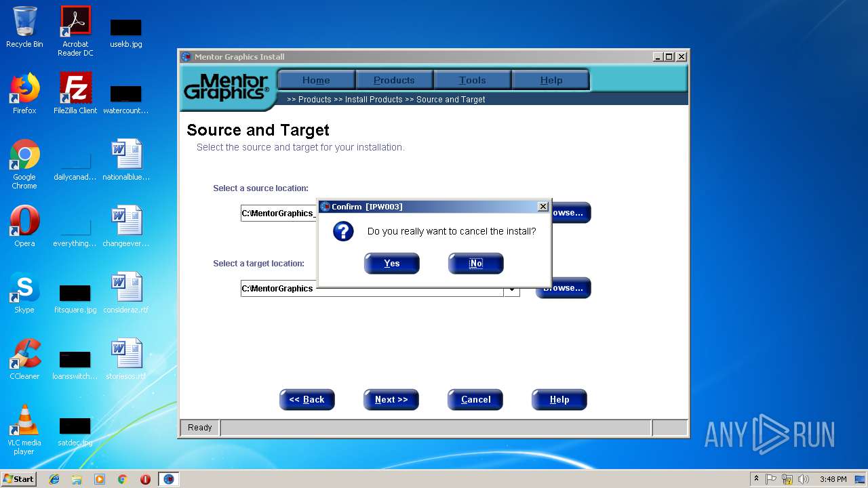Screen dimensions: 868x488
Task: Open Google Chrome desktop shortcut
Action: tap(24, 164)
